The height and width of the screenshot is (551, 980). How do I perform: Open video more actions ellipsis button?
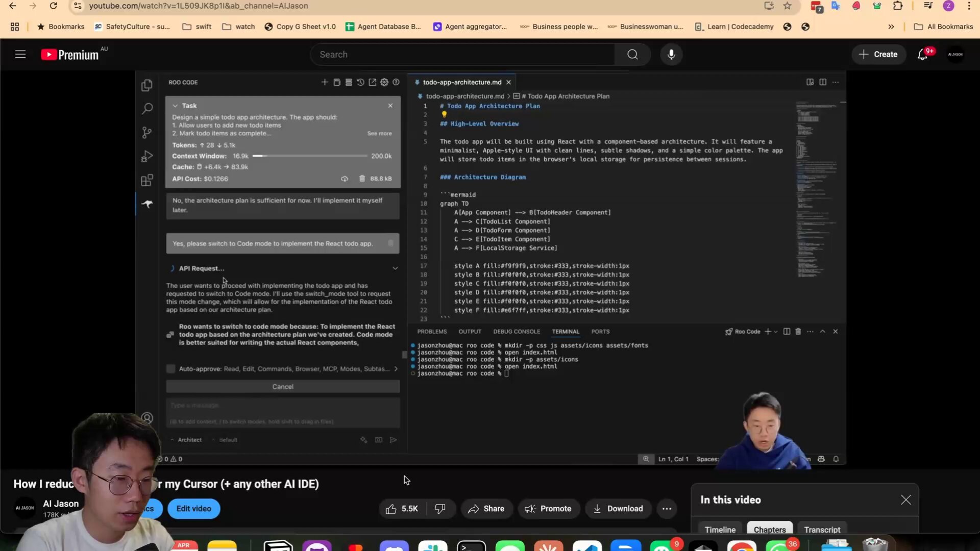coord(667,509)
